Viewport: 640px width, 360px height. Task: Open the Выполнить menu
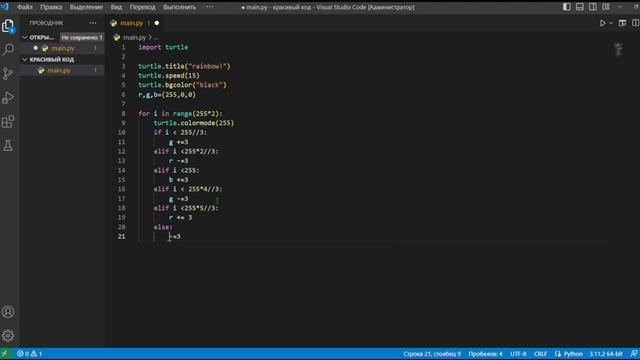[180, 7]
